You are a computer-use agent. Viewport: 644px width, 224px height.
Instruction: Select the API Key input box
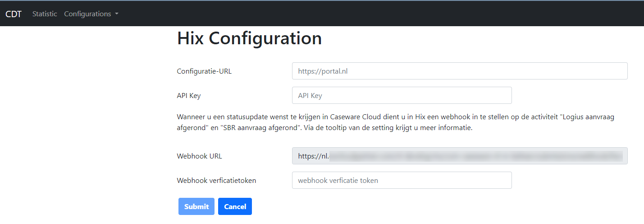coord(402,95)
